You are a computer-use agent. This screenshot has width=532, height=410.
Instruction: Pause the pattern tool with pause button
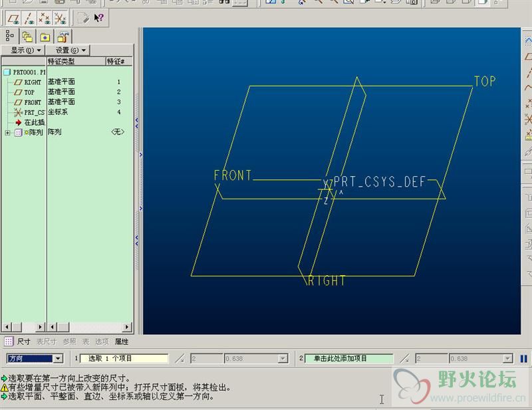click(523, 358)
